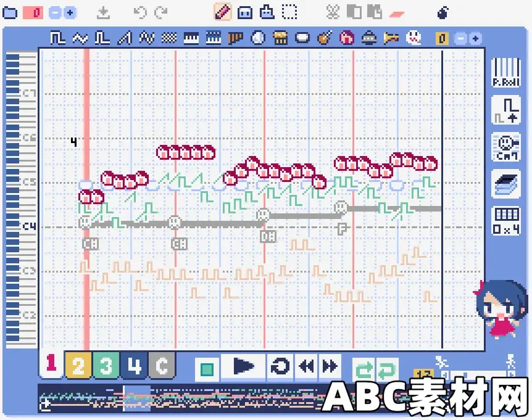Click the stacked layers icon
Screen dimensions: 532x420
(505, 184)
